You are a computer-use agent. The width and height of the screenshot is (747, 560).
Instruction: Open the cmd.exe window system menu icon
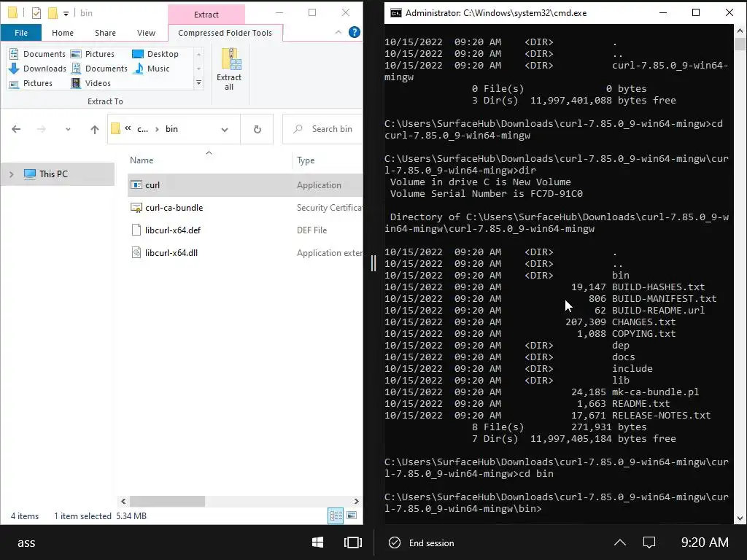[395, 13]
